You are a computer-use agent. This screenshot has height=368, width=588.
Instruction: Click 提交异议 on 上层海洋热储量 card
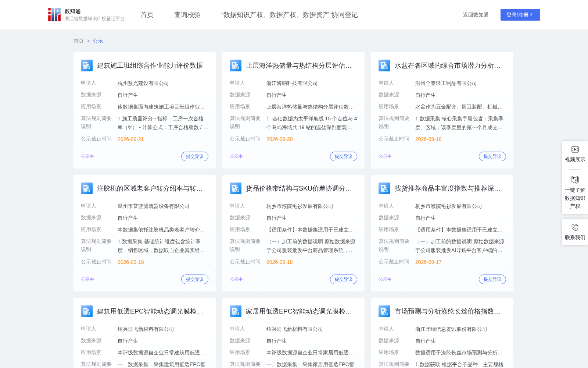(x=344, y=156)
